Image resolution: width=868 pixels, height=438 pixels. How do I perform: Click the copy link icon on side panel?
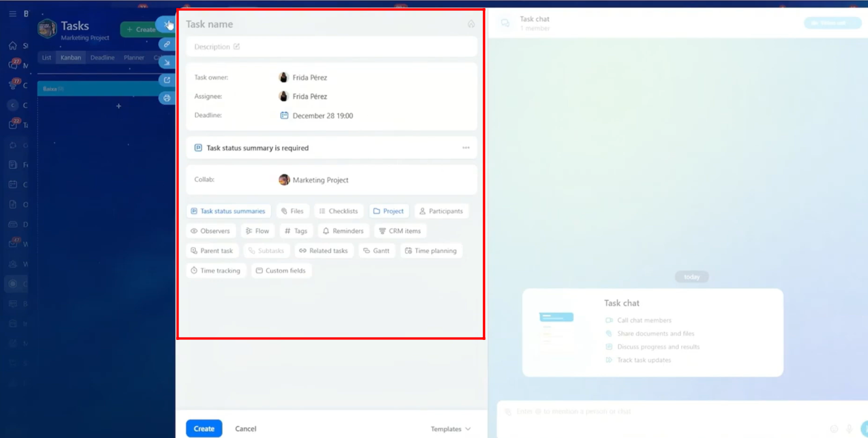click(x=167, y=44)
